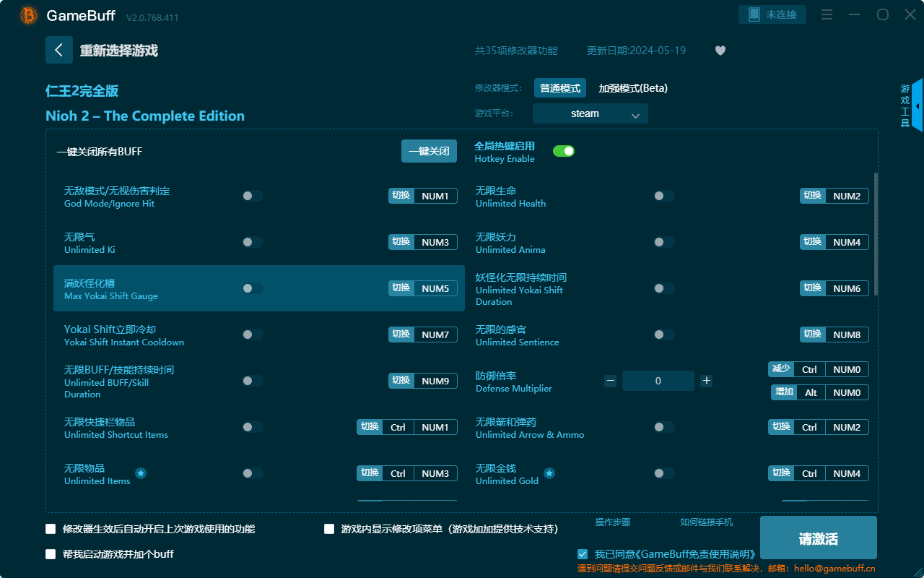Check show in-game modifier menu option
The image size is (924, 578).
click(x=329, y=529)
